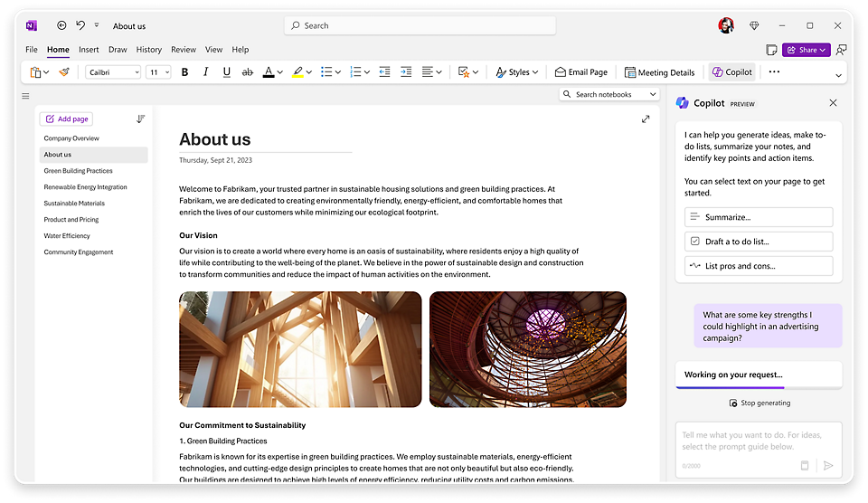The height and width of the screenshot is (503, 868).
Task: Undo the last action
Action: (x=80, y=25)
